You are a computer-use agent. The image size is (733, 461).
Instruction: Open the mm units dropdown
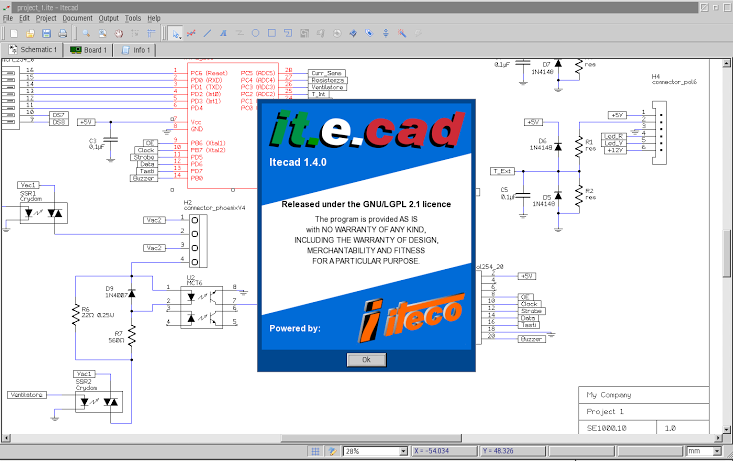pos(717,451)
